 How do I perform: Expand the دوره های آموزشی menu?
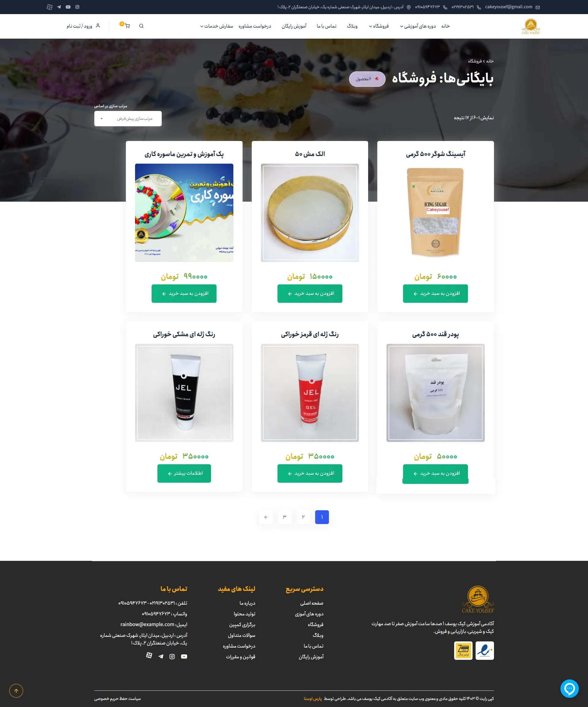[x=418, y=26]
